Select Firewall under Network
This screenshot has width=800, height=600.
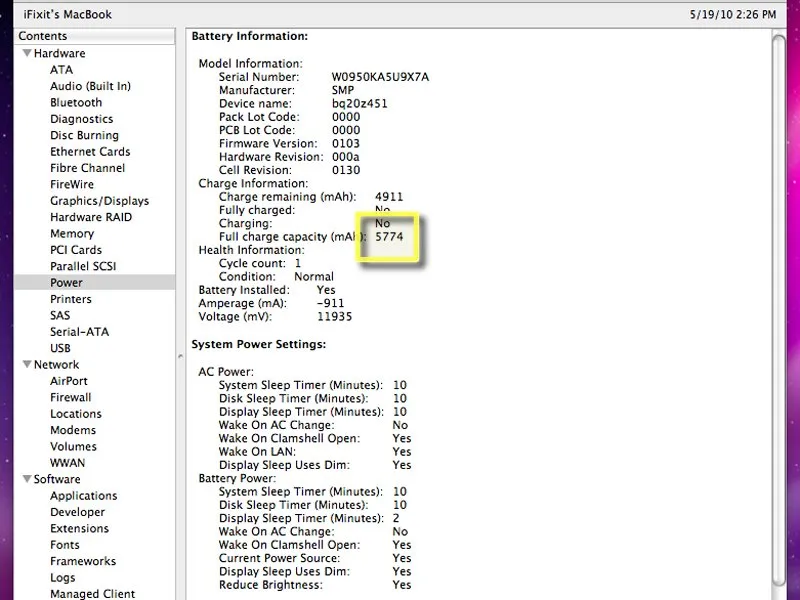(70, 397)
